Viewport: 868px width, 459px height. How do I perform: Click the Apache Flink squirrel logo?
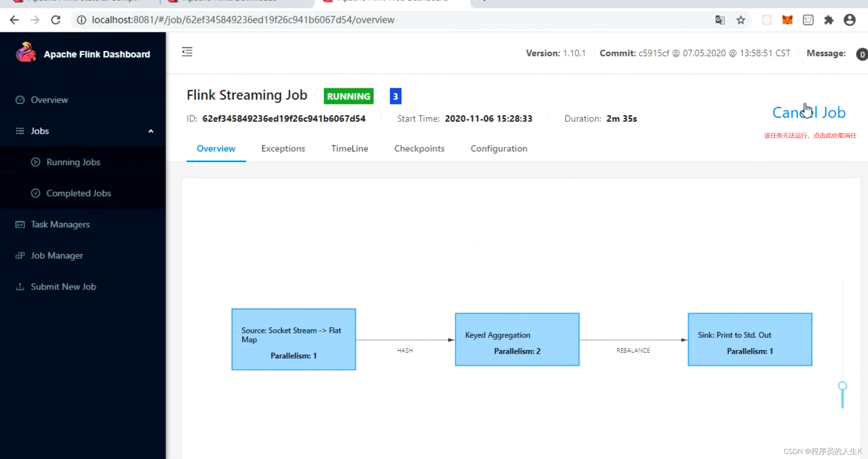26,53
